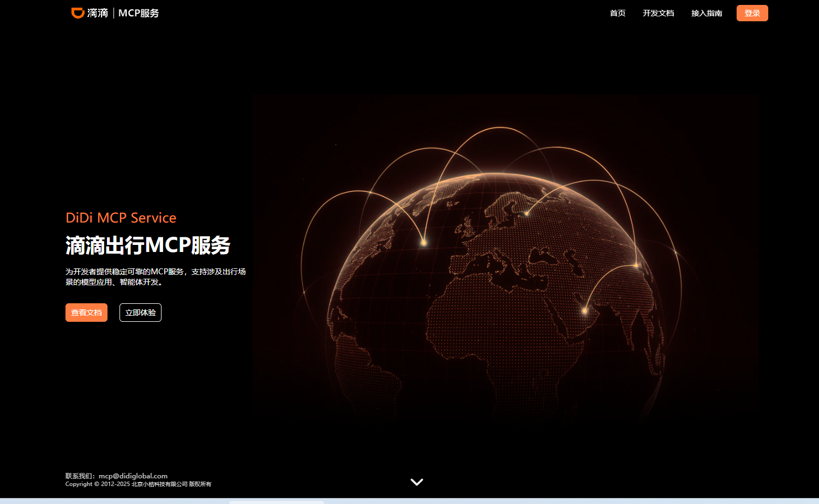The width and height of the screenshot is (819, 504).
Task: Click the copyright 北京小桔科技有限公司 text
Action: pyautogui.click(x=159, y=484)
